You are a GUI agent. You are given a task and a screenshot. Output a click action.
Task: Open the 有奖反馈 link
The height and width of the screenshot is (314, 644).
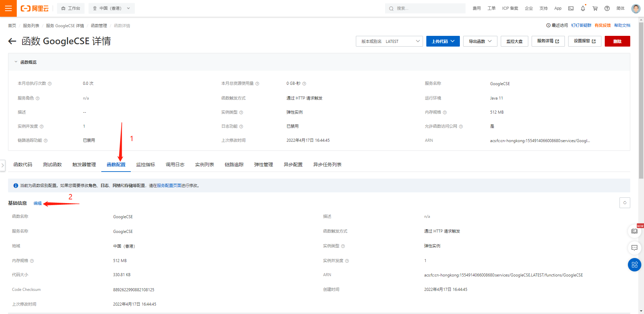coord(603,25)
